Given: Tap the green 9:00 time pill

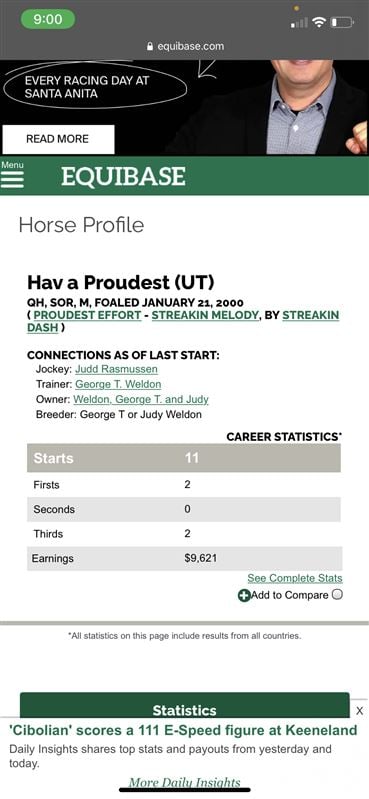Looking at the screenshot, I should click(48, 19).
